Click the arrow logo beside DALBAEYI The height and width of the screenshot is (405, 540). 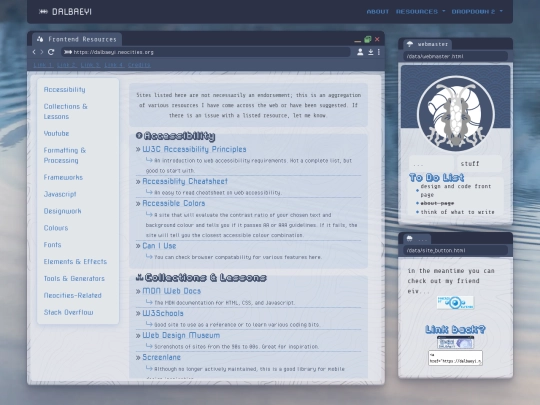pos(43,12)
